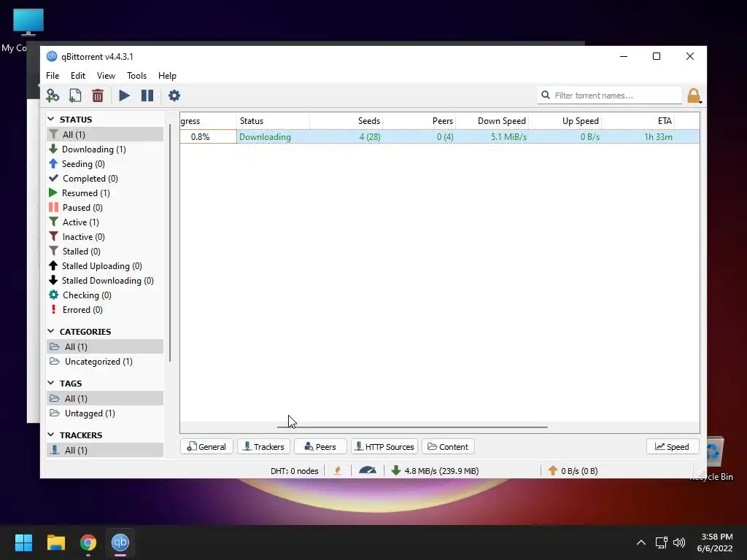
Task: Click the 1h 33m ETA cell
Action: point(638,136)
